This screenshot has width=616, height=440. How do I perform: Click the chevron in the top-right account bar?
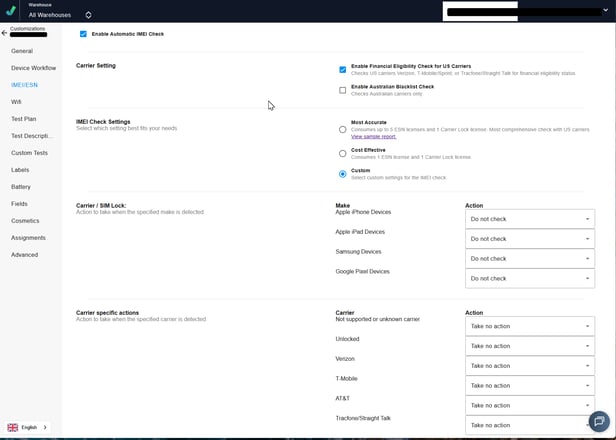605,10
